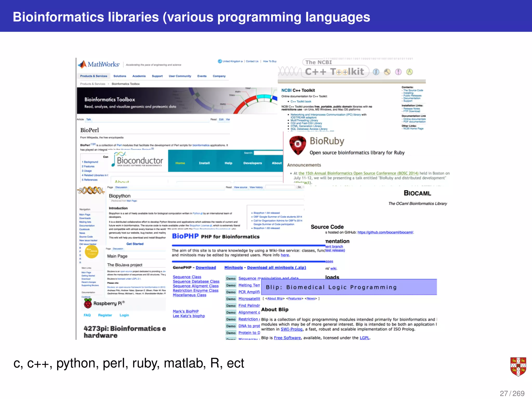Screen dimensions: 532x399
Task: Open the Support menu on MathWorks
Action: [x=157, y=76]
